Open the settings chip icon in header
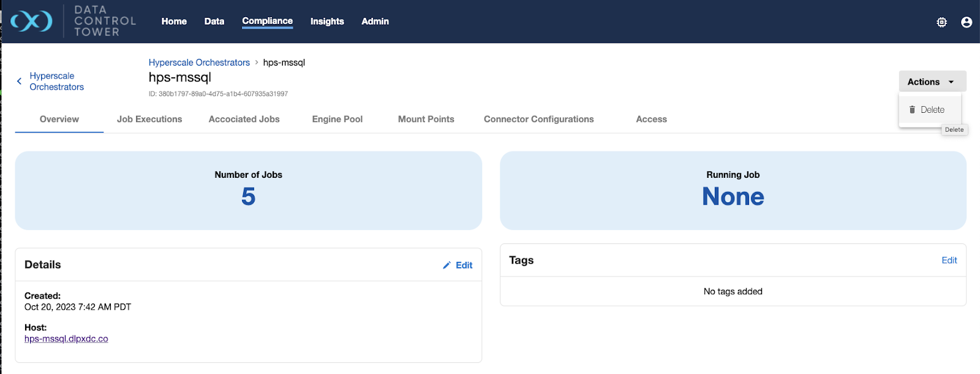The width and height of the screenshot is (980, 374). pyautogui.click(x=941, y=22)
